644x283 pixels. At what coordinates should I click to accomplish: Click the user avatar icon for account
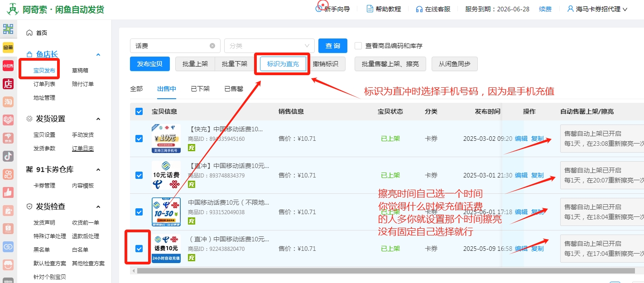click(571, 9)
